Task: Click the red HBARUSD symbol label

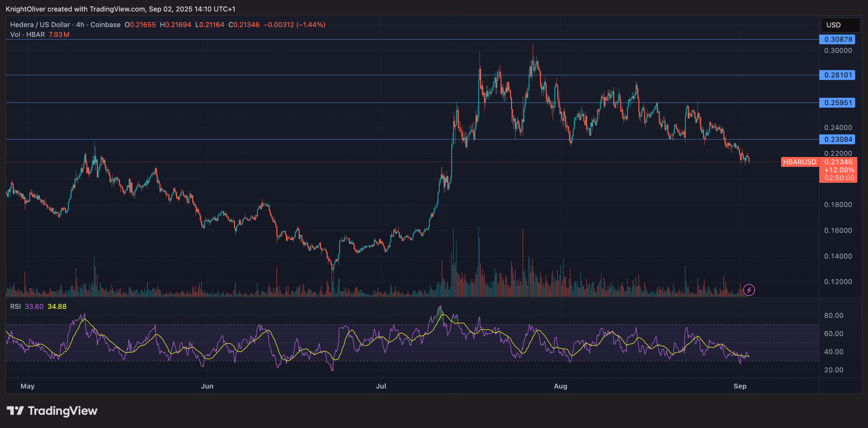Action: [799, 162]
